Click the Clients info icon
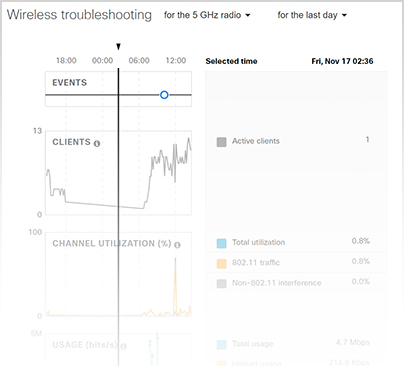 point(97,144)
